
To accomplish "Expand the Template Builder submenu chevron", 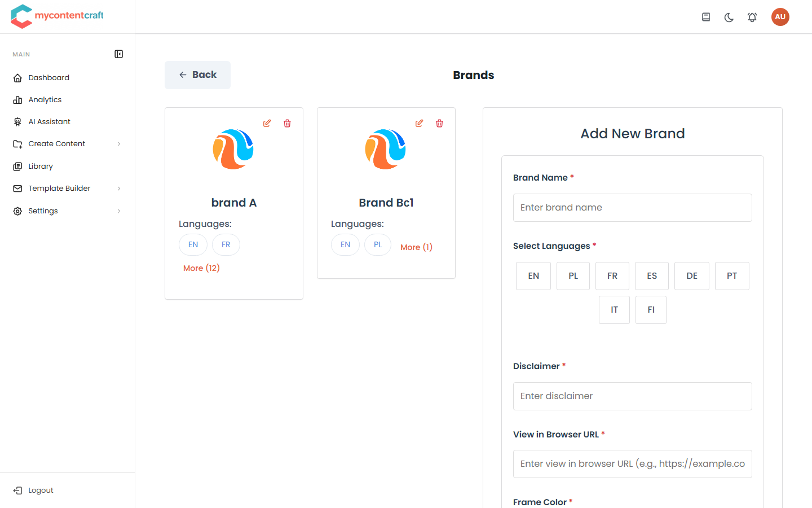I will pos(119,189).
